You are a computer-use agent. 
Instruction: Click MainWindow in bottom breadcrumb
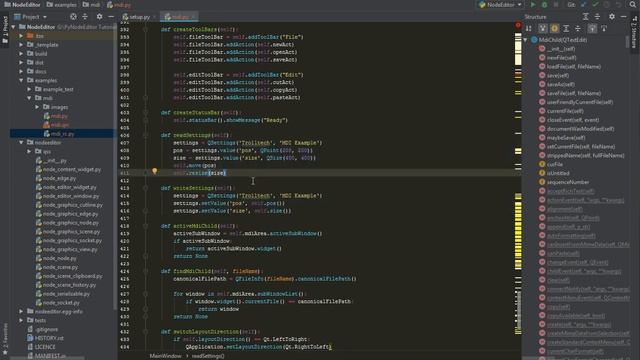point(165,356)
